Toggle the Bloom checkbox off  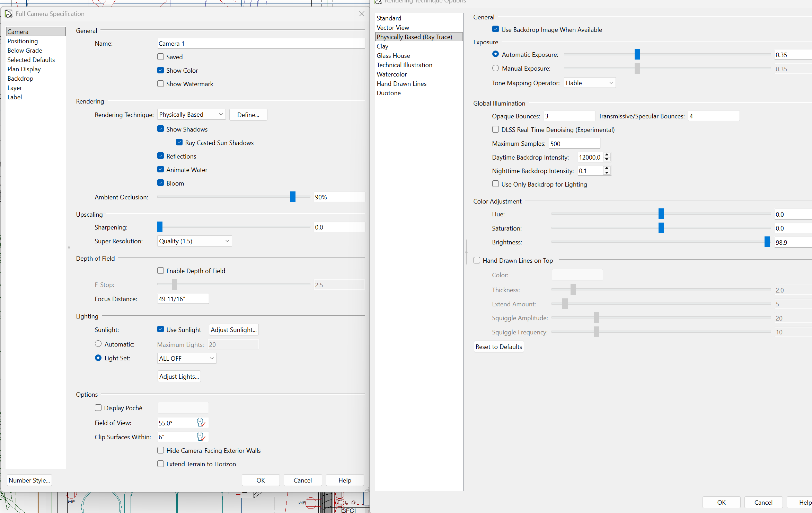pyautogui.click(x=161, y=183)
